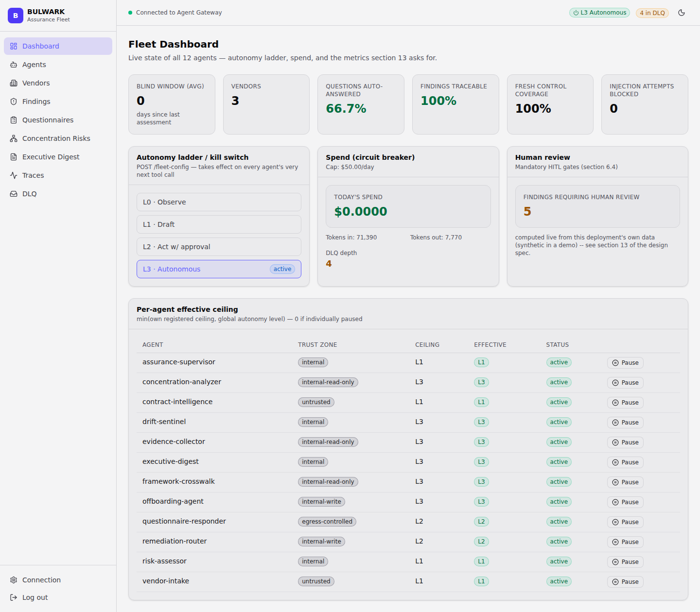700x612 pixels.
Task: Click the Connection gear icon
Action: (14, 580)
